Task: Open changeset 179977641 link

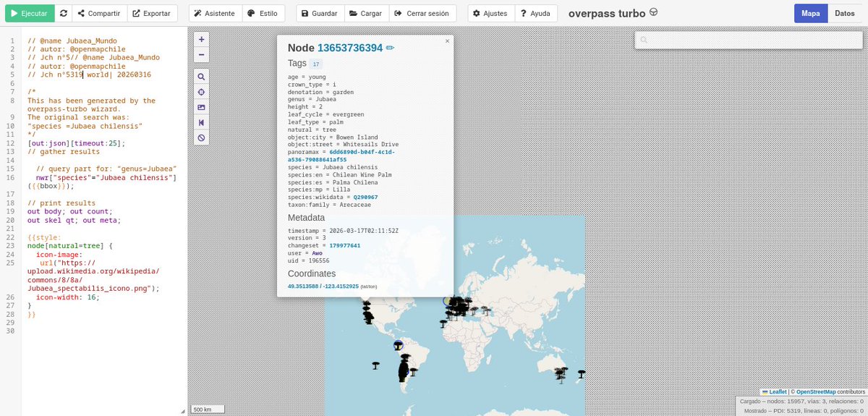Action: (x=344, y=245)
